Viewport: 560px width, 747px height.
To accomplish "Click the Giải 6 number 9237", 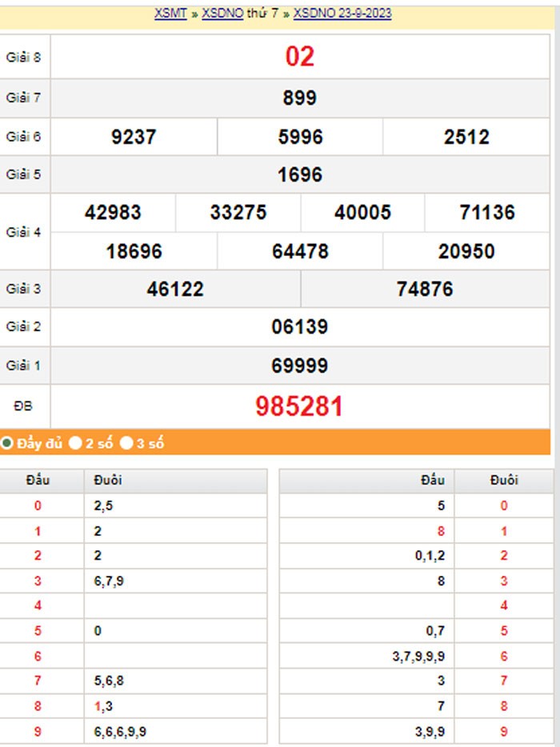I will [x=134, y=137].
